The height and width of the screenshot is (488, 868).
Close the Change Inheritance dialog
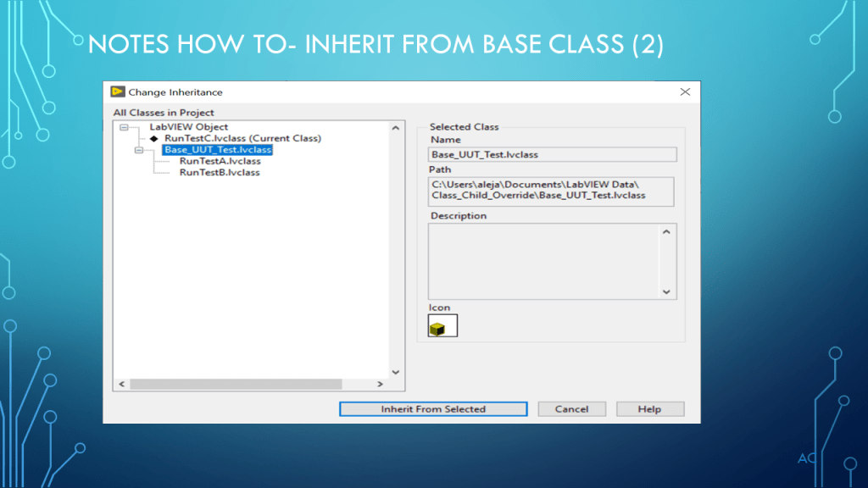coord(685,91)
